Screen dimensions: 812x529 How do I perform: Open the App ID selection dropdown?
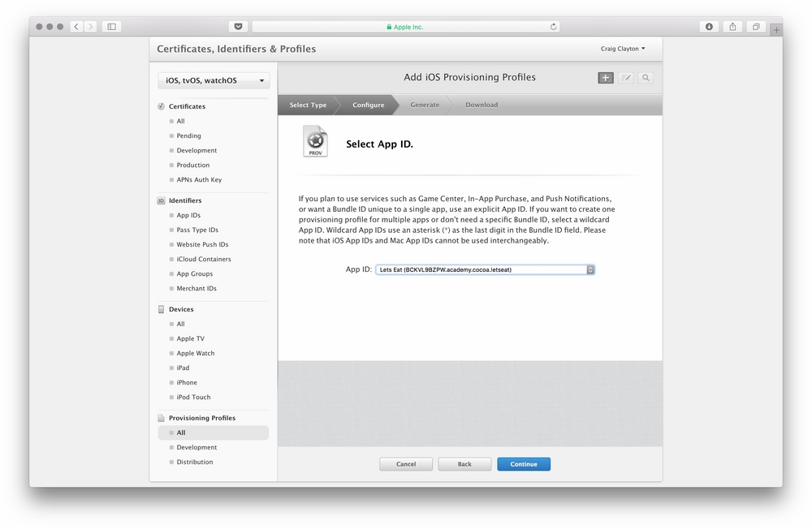[x=486, y=269]
